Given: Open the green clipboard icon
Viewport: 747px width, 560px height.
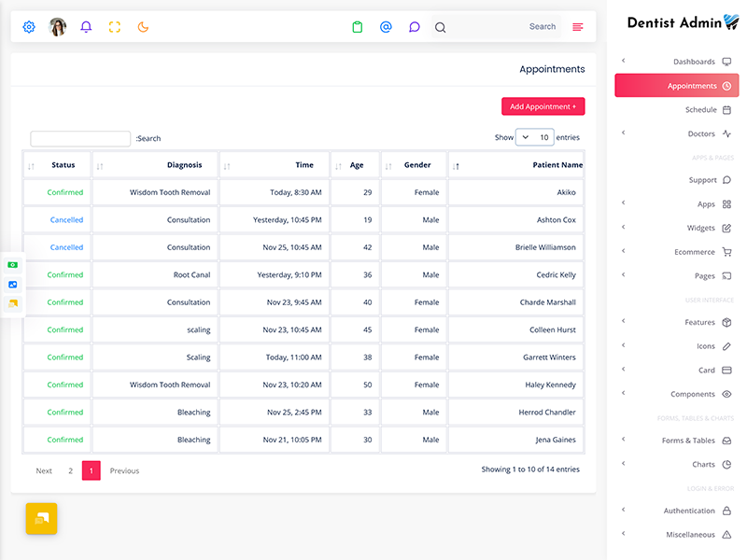Looking at the screenshot, I should (358, 27).
